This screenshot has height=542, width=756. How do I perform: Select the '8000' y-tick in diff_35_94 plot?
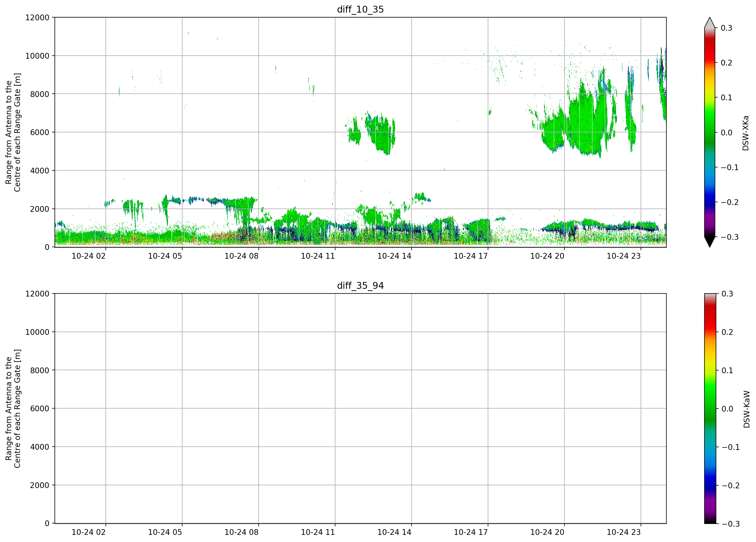pos(40,370)
